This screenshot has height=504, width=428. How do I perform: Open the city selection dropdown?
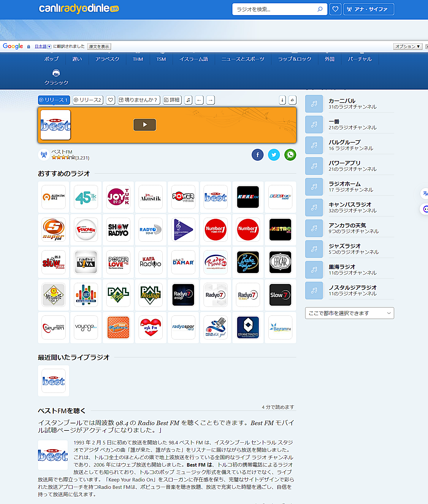[x=350, y=313]
